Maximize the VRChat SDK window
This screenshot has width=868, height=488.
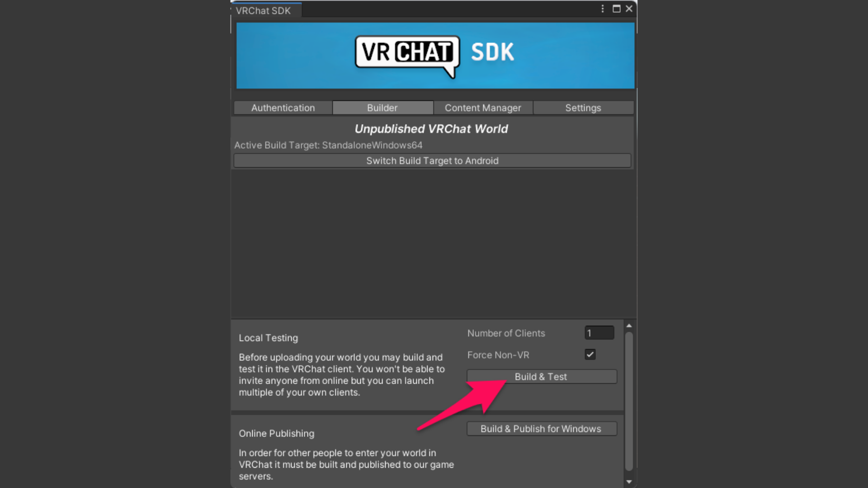[616, 9]
